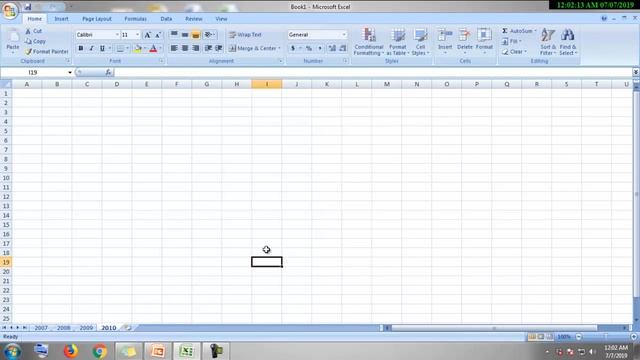Click the zoom slider in status bar
Viewport: 640px width, 360px height.
(x=606, y=337)
